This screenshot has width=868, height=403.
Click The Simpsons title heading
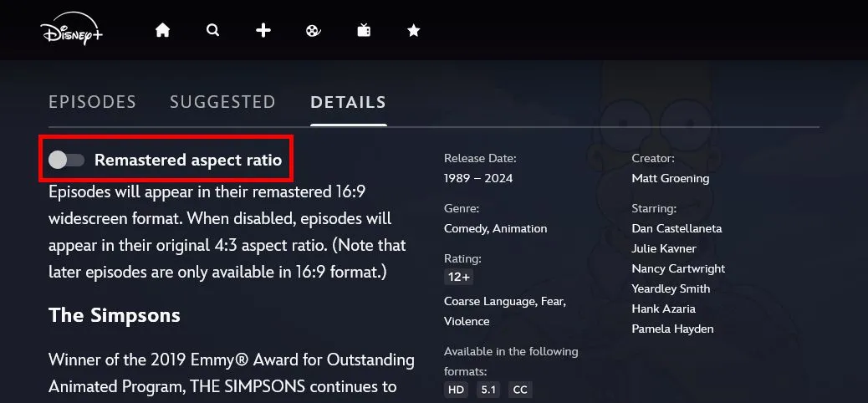coord(115,315)
